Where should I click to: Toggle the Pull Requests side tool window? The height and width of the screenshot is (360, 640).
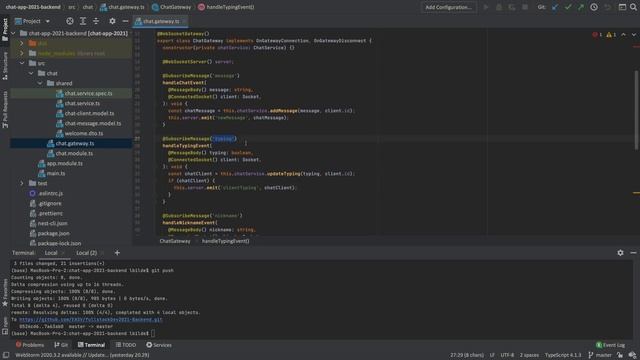click(5, 109)
